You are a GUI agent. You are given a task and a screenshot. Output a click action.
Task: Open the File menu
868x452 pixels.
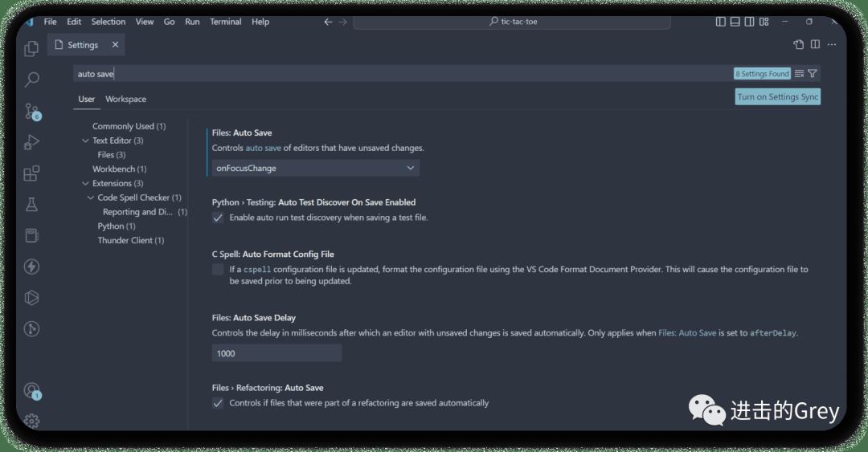51,22
